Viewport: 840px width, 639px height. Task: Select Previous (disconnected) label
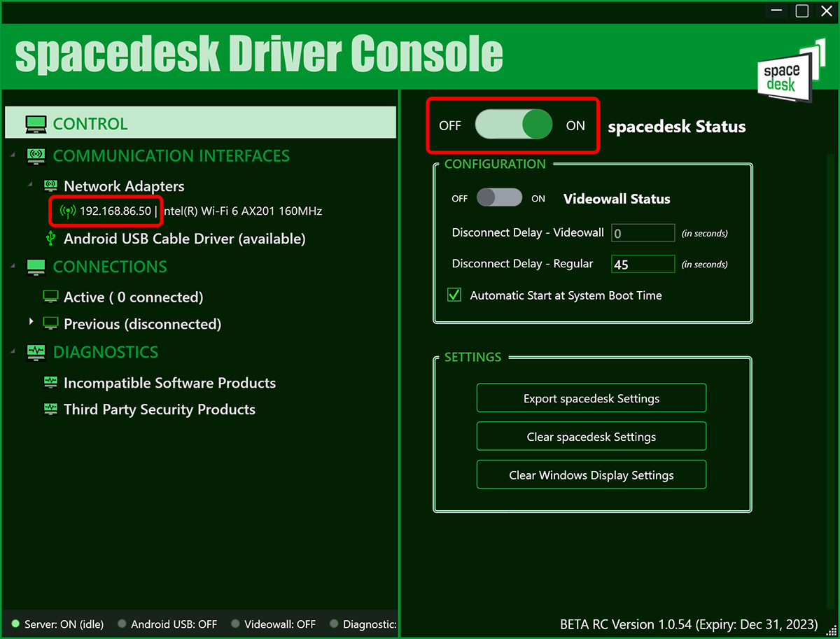coord(142,324)
